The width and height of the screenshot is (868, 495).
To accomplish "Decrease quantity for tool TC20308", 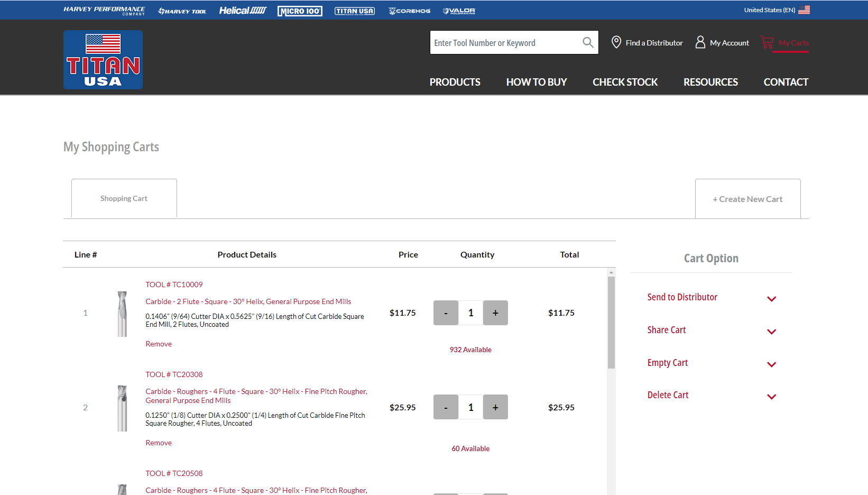I will point(446,407).
